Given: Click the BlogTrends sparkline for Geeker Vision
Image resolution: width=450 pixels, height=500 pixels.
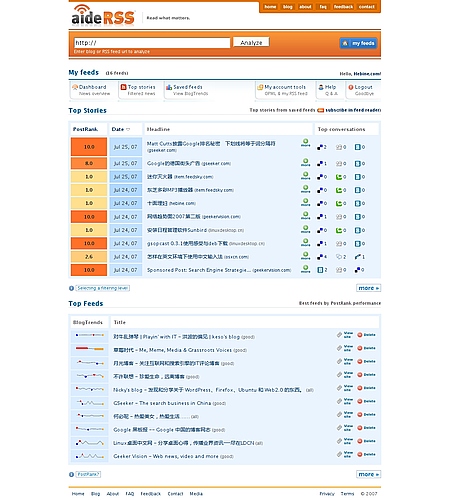Looking at the screenshot, I should click(x=89, y=456).
